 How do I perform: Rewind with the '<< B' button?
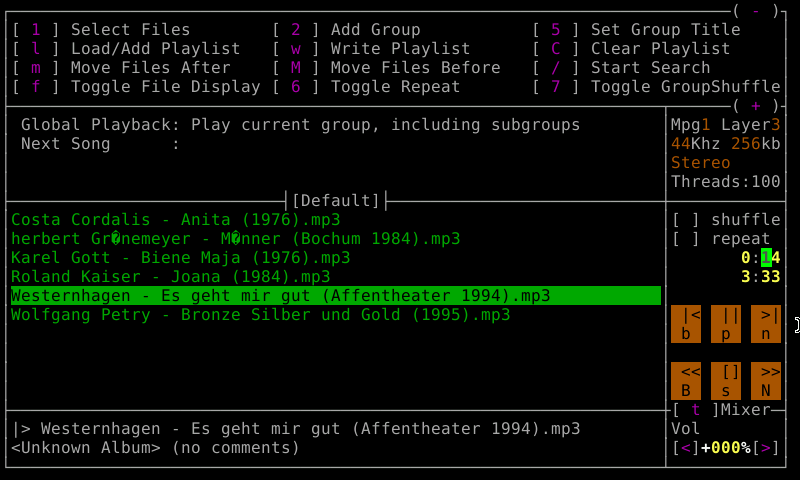tap(685, 381)
